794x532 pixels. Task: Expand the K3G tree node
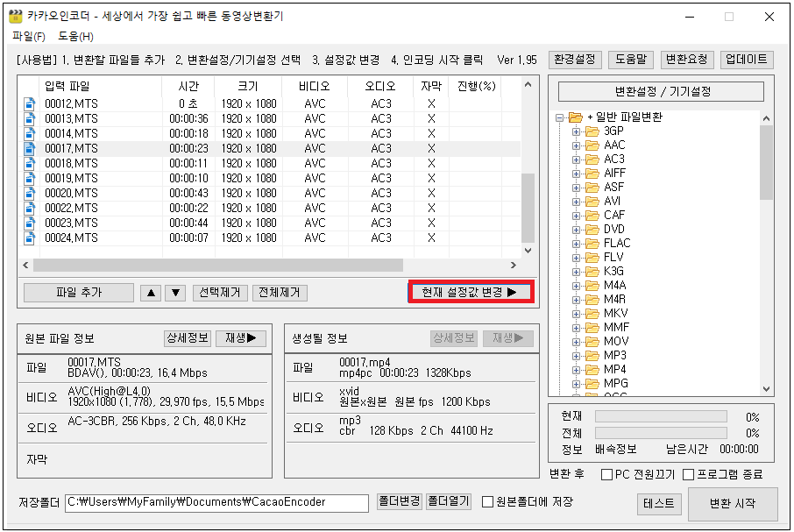pyautogui.click(x=576, y=272)
